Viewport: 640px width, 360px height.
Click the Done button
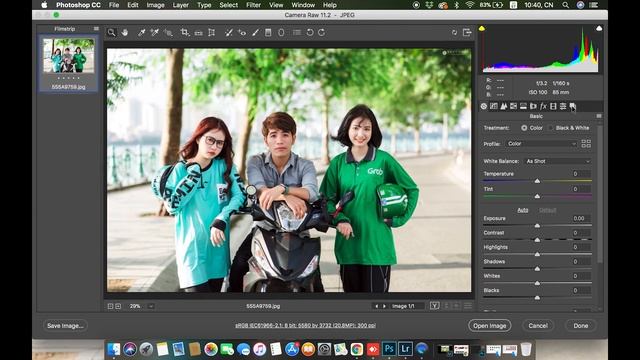click(x=580, y=326)
